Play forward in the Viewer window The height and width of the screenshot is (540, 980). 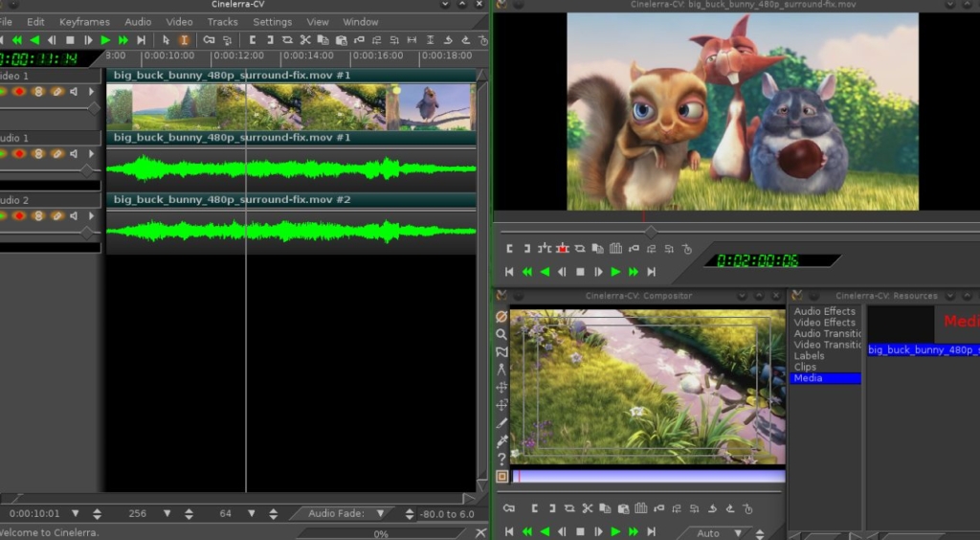[x=615, y=272]
